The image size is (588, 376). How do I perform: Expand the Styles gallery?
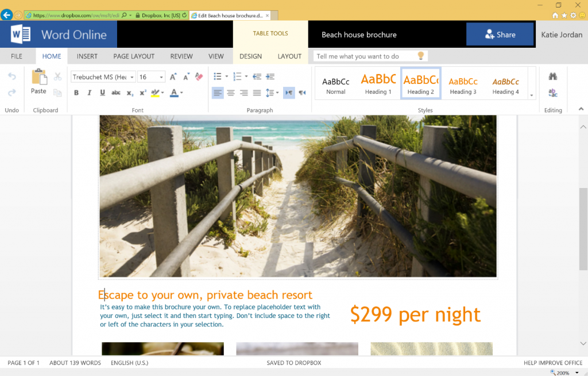(531, 95)
